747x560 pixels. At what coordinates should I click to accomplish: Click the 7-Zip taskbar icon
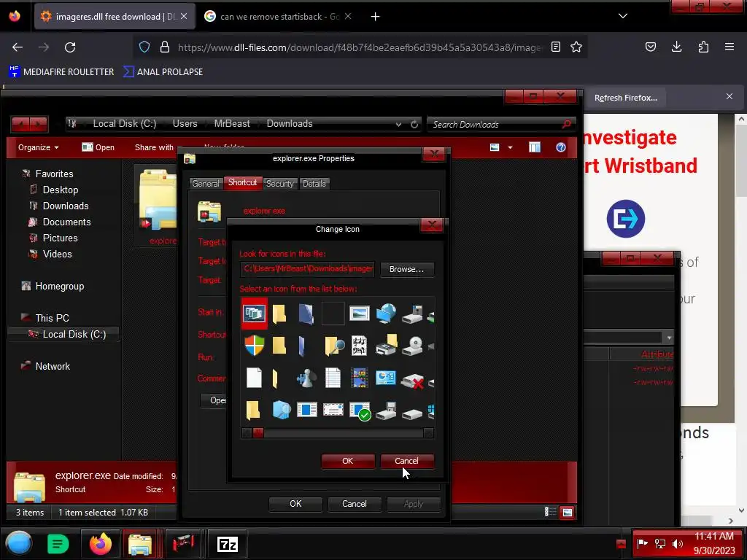(x=228, y=544)
